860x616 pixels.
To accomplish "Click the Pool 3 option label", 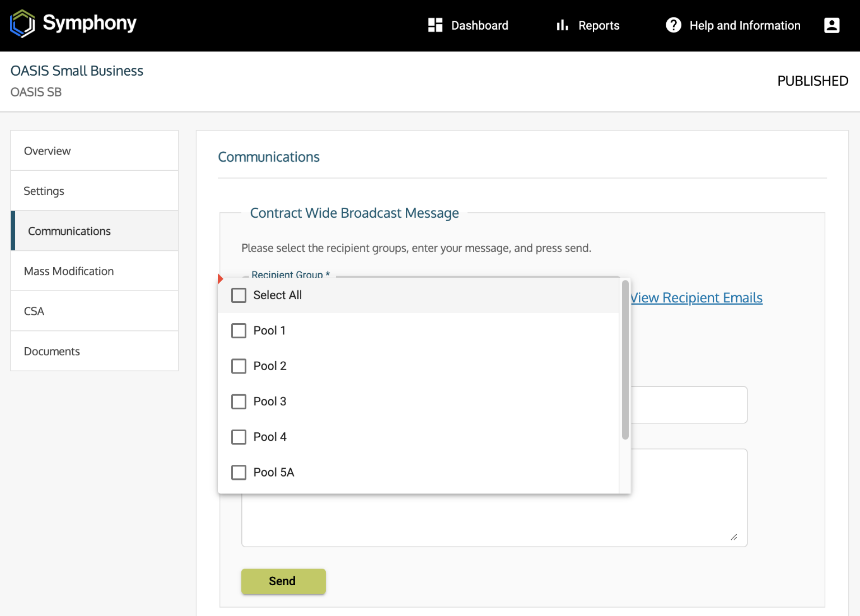I will 270,402.
